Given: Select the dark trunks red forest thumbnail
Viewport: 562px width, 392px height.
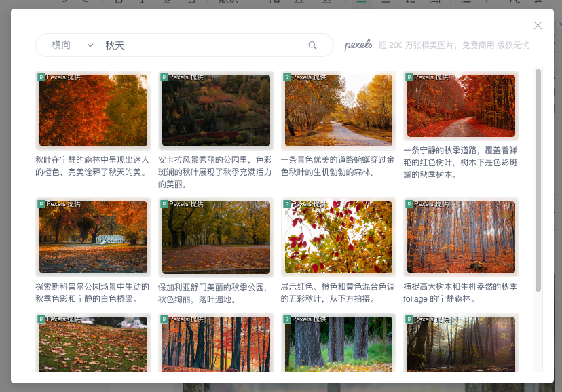Looking at the screenshot, I should [x=216, y=345].
